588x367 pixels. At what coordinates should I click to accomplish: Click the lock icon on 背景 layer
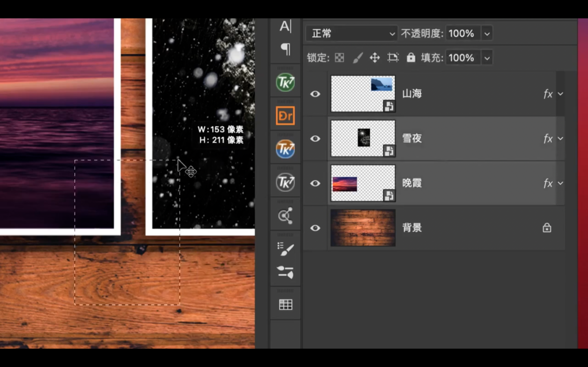coord(547,228)
